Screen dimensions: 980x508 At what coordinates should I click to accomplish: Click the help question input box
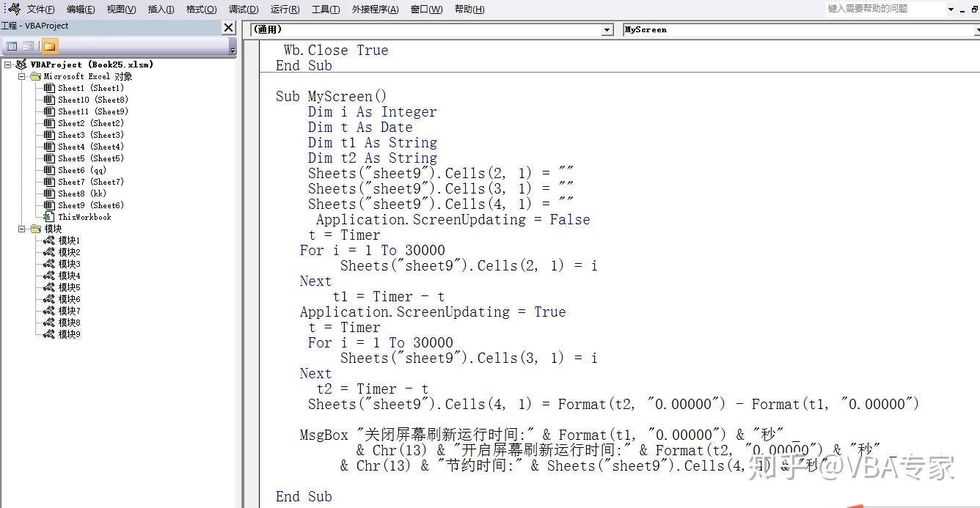[x=885, y=9]
